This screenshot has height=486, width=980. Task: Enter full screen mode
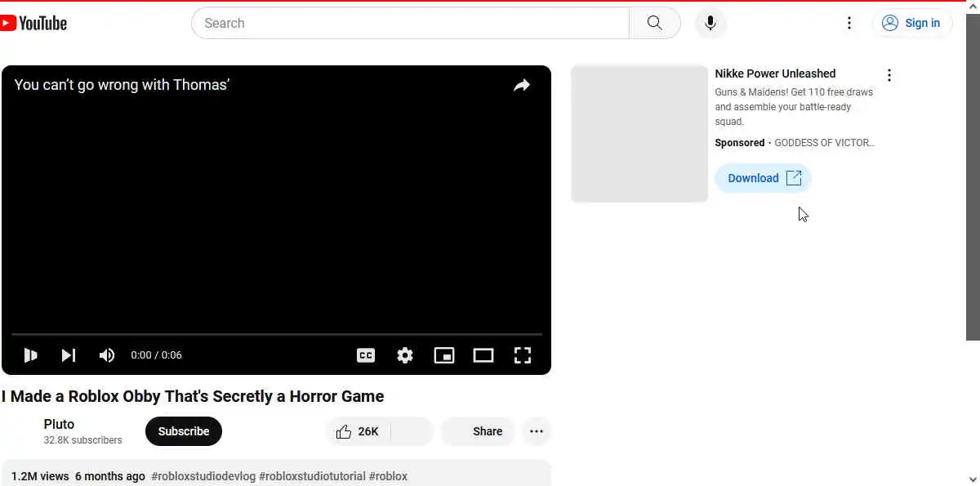[x=523, y=355]
